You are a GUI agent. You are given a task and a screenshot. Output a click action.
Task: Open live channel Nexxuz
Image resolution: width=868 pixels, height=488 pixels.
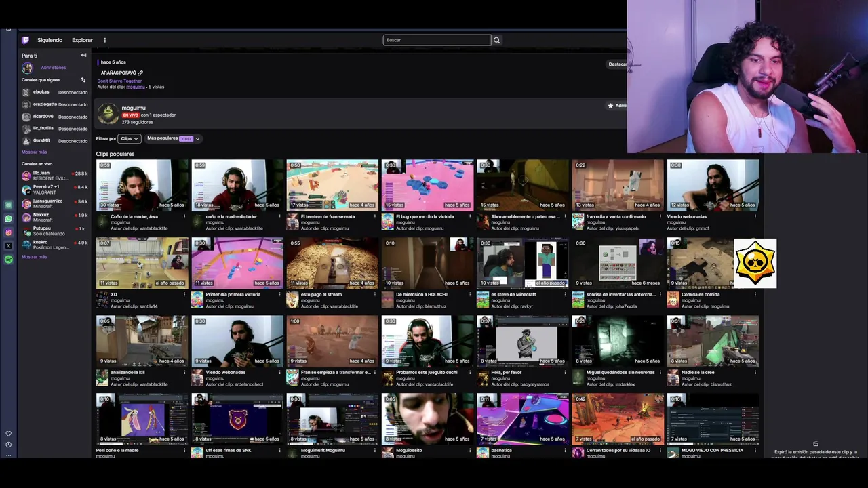54,217
